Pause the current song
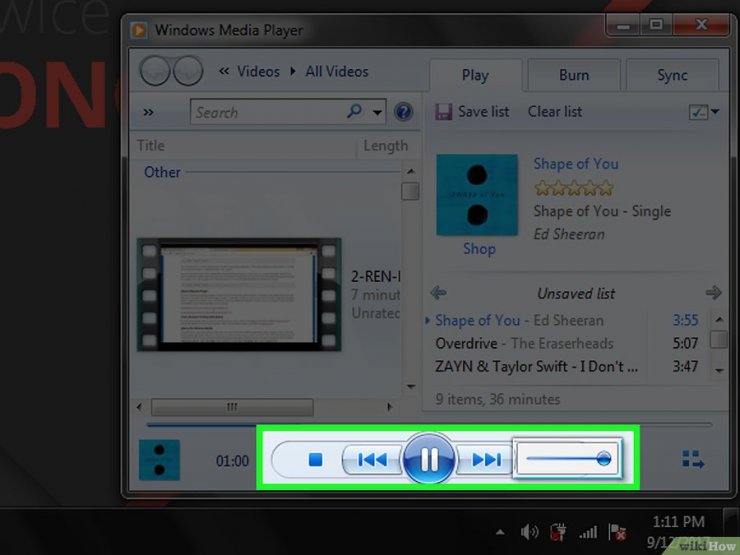 (429, 458)
